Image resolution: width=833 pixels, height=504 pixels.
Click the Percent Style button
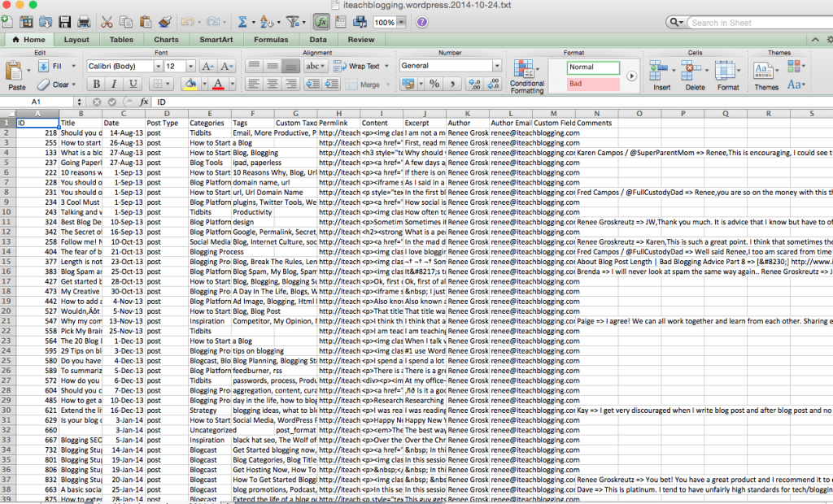point(434,84)
